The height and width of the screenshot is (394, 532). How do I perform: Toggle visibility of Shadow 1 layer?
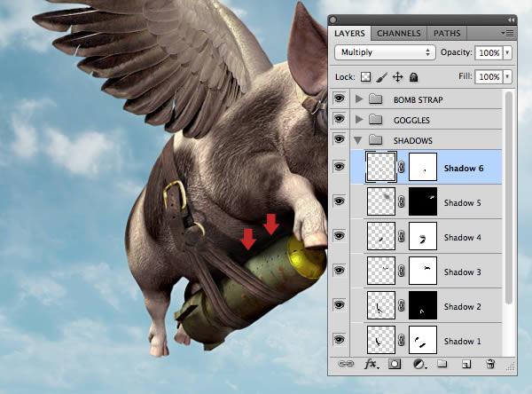pos(339,340)
